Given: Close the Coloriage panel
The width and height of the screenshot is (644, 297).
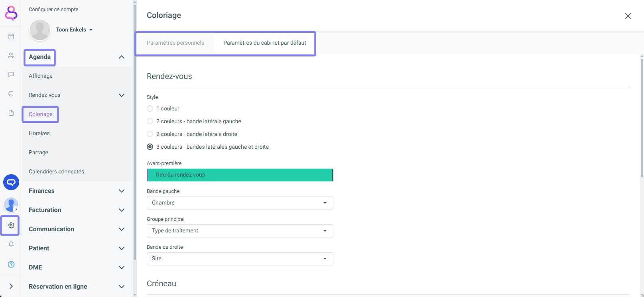Looking at the screenshot, I should [x=628, y=16].
